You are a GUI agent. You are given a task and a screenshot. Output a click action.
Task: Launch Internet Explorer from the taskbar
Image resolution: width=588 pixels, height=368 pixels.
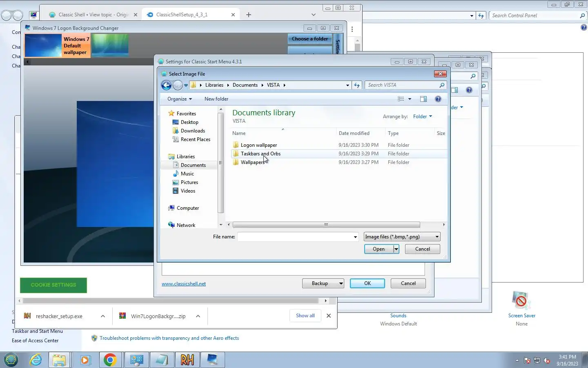click(x=36, y=360)
